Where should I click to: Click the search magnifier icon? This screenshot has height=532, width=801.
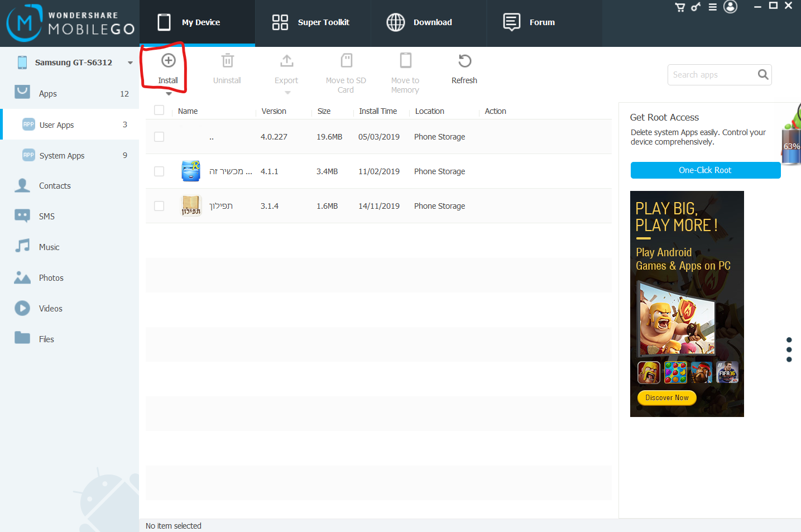[x=763, y=74]
